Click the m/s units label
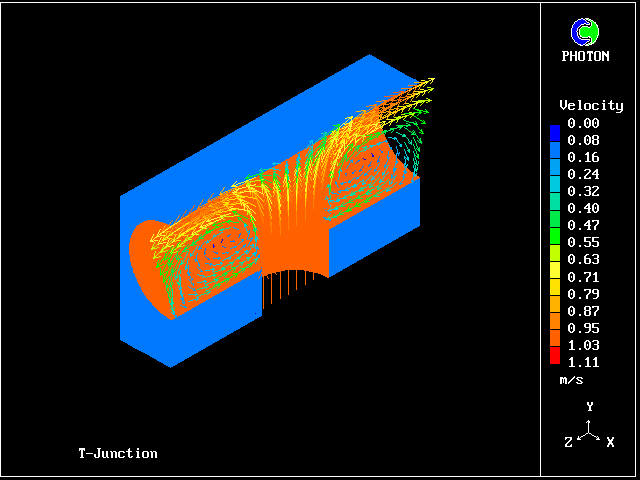 tap(571, 381)
